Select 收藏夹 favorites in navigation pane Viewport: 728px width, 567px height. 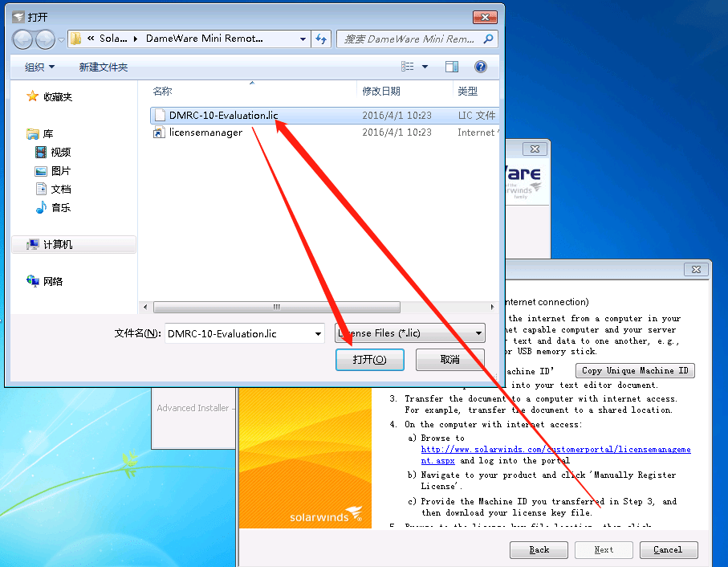coord(58,96)
